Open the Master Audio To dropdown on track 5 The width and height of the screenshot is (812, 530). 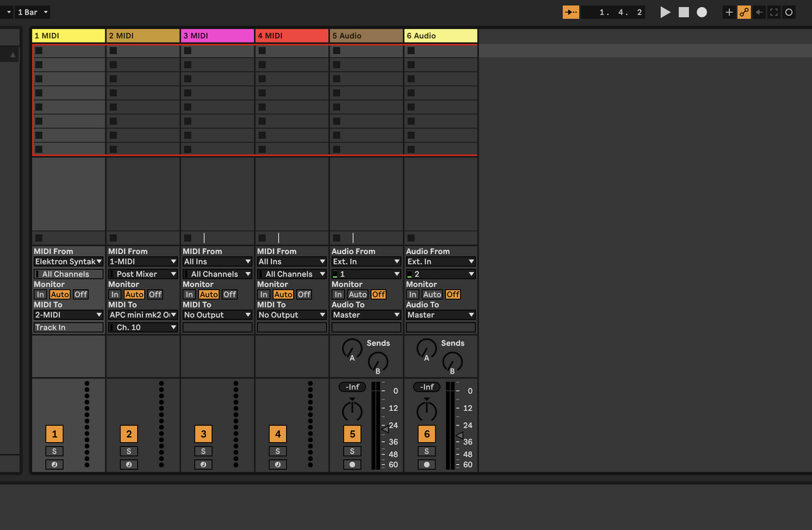[x=366, y=314]
